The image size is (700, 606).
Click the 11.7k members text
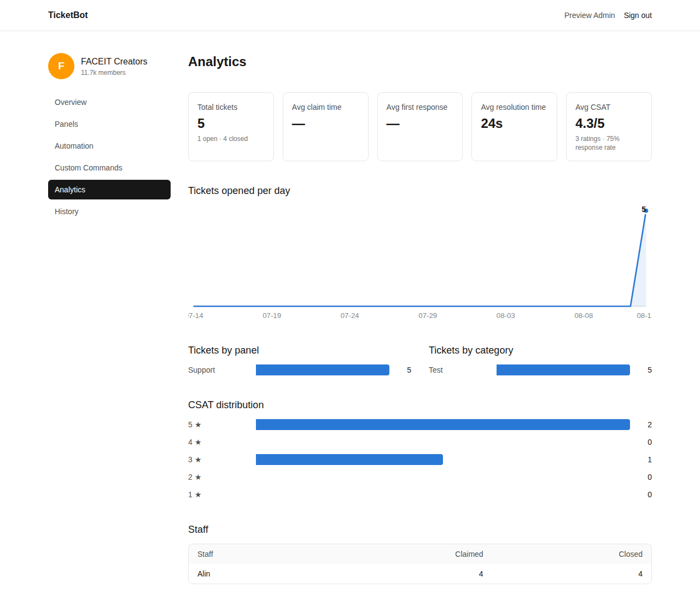[103, 73]
